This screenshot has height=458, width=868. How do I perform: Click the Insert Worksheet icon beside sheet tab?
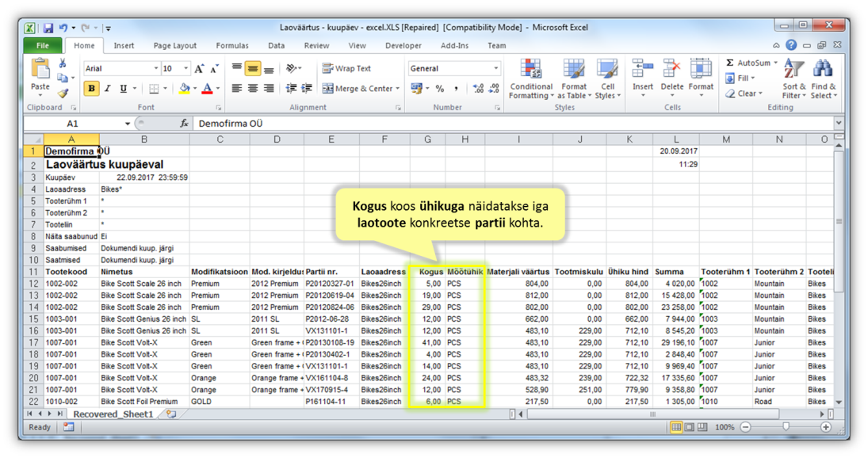pos(171,414)
